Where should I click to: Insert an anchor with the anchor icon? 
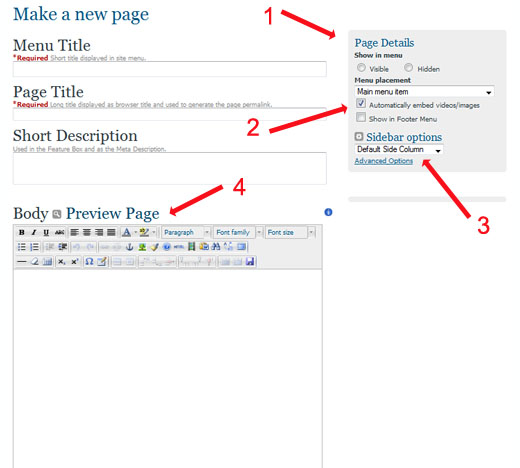[x=130, y=247]
